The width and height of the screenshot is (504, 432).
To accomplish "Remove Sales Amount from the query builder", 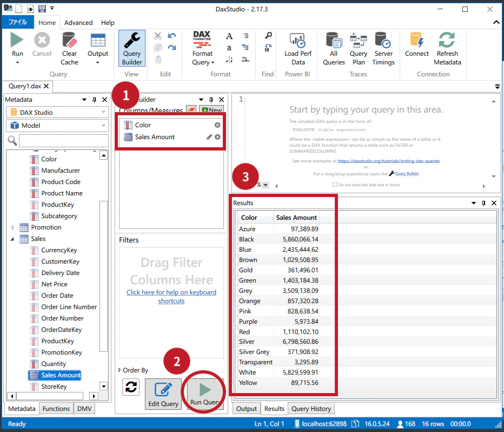I will pos(217,137).
